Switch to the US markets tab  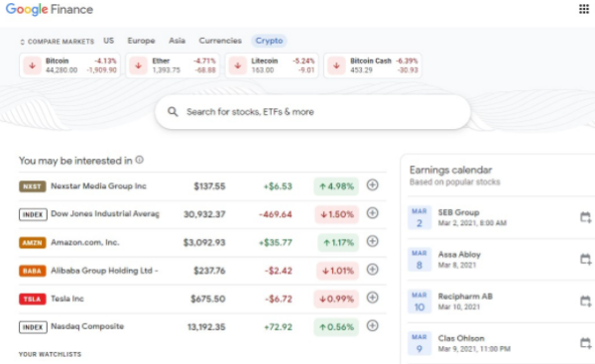(108, 41)
